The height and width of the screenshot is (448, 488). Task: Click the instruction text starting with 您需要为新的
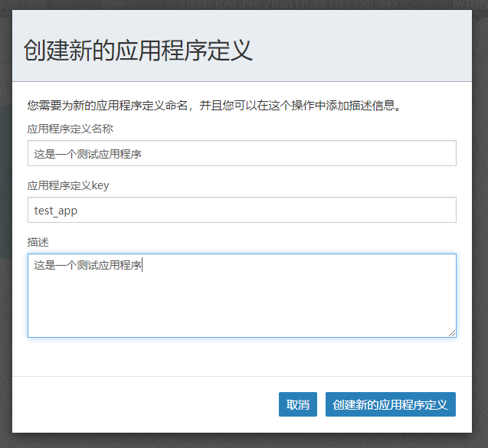click(x=215, y=105)
